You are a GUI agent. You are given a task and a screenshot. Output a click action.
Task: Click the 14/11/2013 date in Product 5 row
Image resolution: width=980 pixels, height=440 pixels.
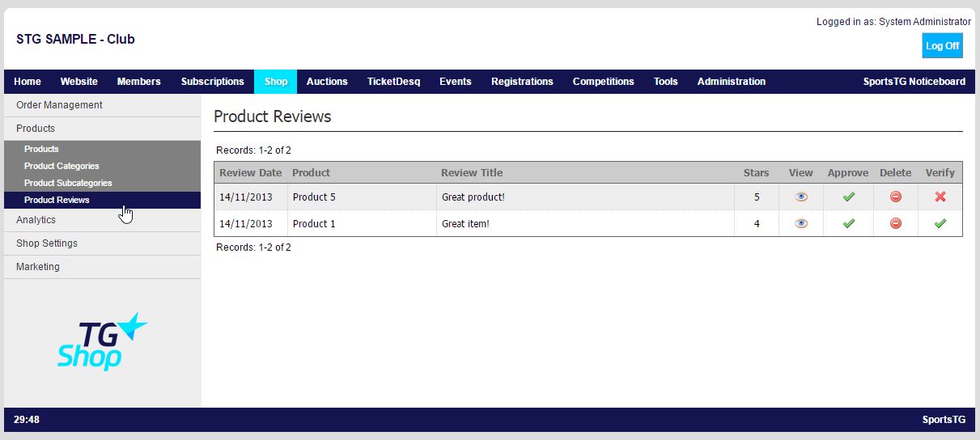click(246, 197)
